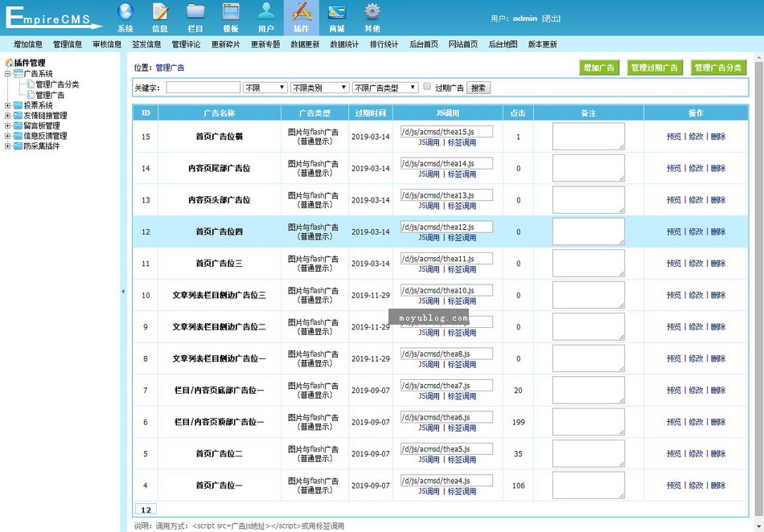Click the JS path field for thea11.js

pyautogui.click(x=446, y=259)
